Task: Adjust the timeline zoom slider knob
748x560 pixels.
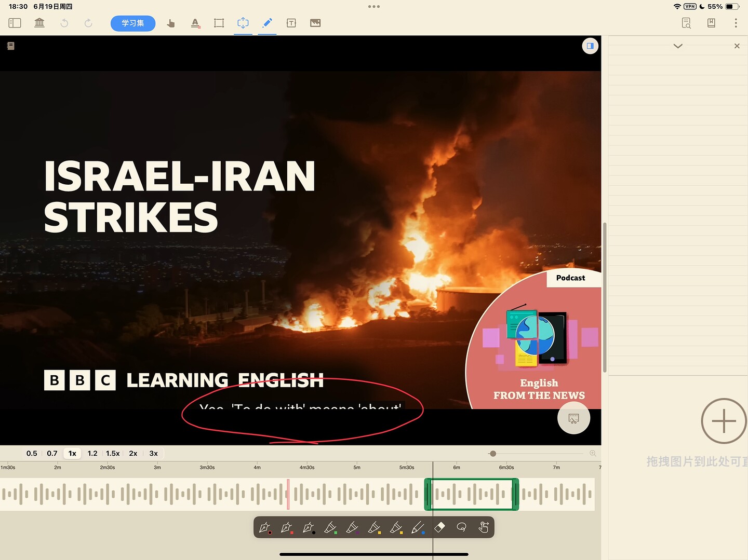Action: point(493,454)
